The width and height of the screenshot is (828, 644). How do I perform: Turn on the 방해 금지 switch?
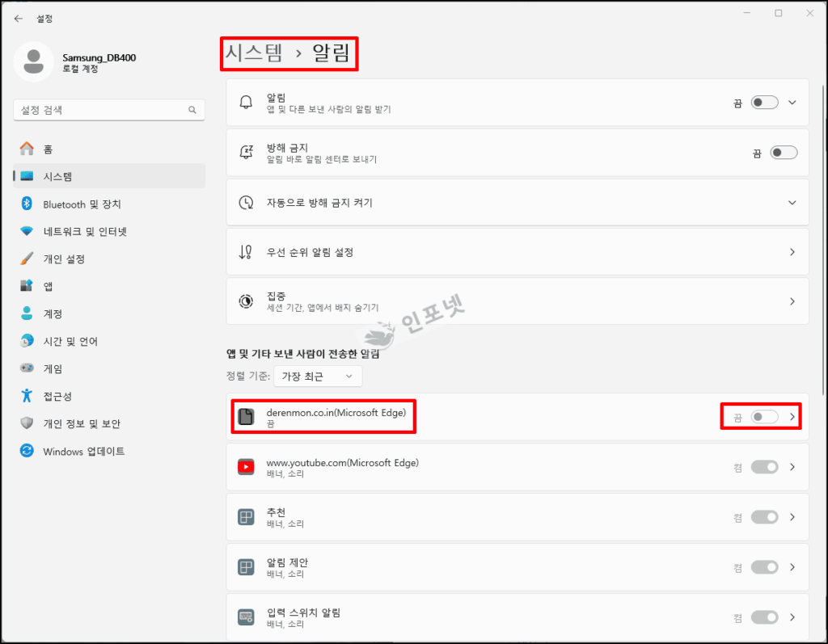pos(784,153)
